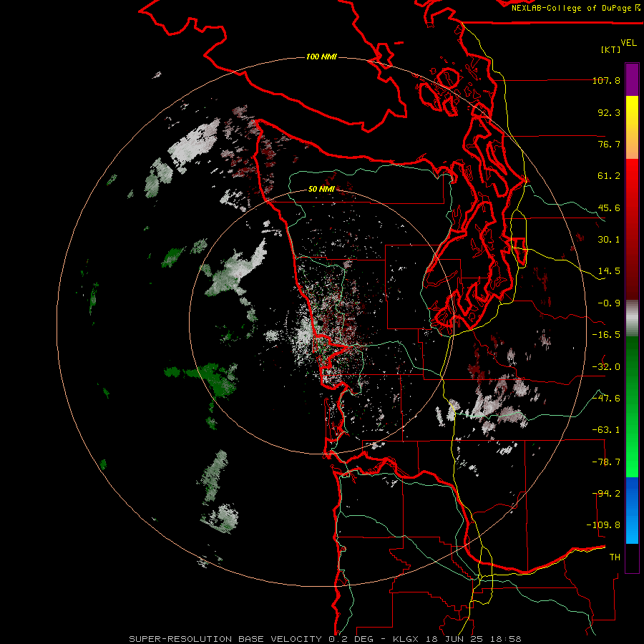Image resolution: width=644 pixels, height=644 pixels.
Task: Click the 76.7 velocity scale value
Action: pos(609,144)
